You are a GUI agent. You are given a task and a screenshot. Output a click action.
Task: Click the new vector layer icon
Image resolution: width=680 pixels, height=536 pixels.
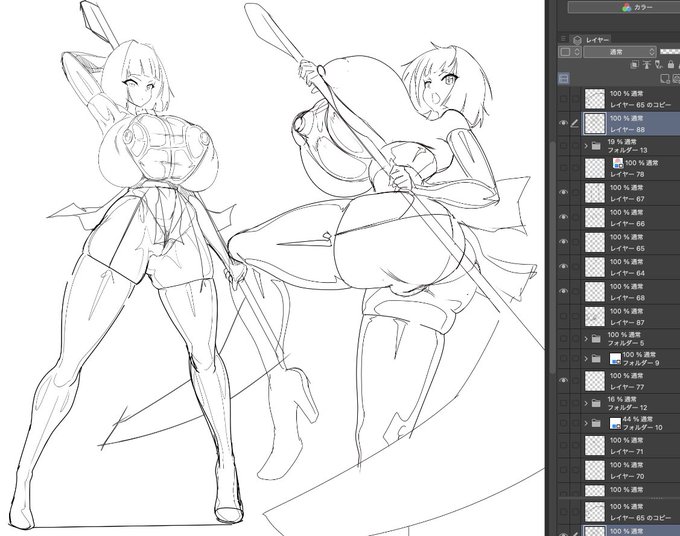pos(677,78)
